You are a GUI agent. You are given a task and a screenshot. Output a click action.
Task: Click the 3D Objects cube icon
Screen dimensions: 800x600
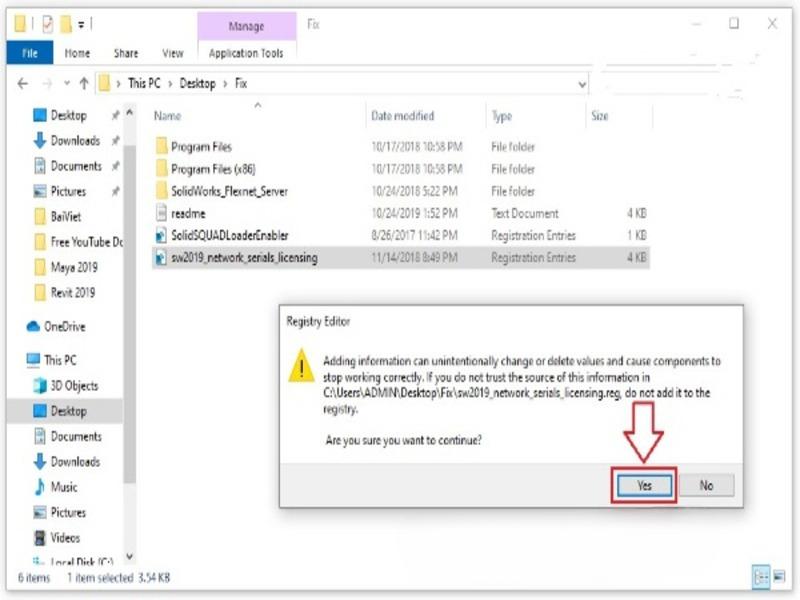(x=39, y=386)
